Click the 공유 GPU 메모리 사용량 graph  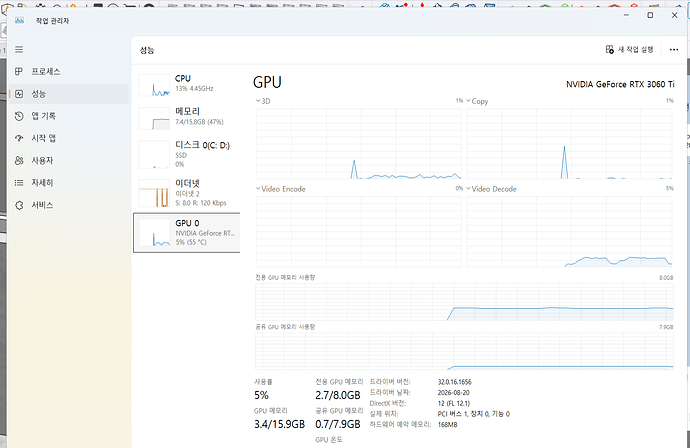(x=464, y=351)
